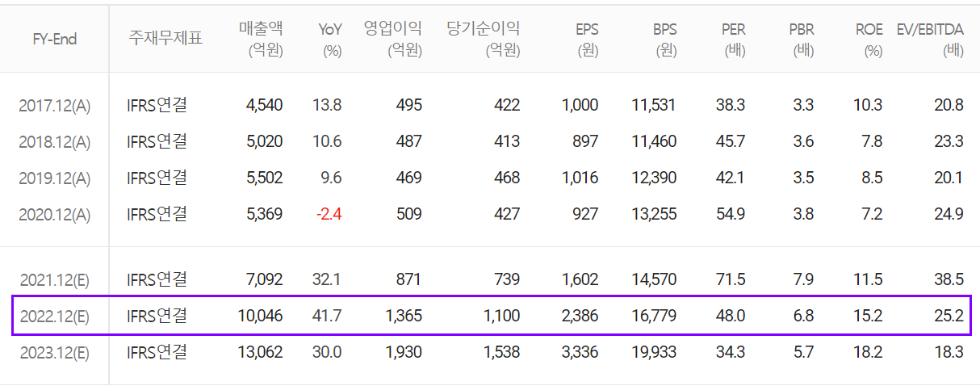Screen dimensions: 980x390
Task: Click net income value 1,100
Action: [x=502, y=317]
